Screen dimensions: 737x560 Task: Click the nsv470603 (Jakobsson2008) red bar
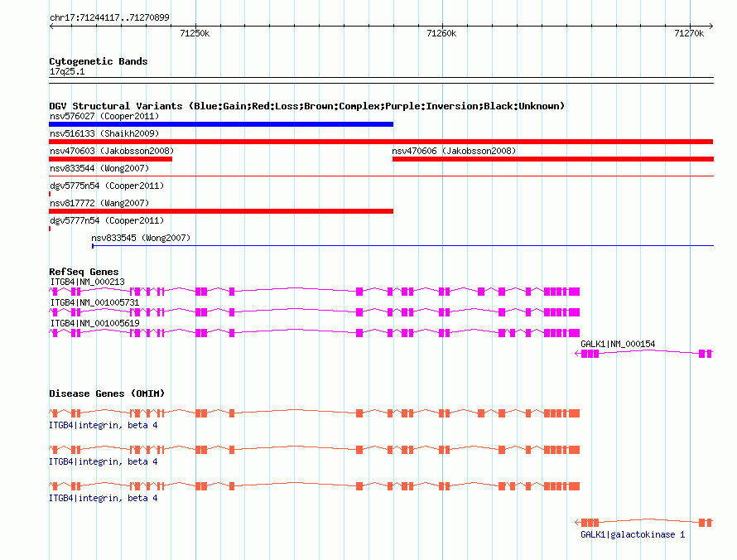(x=110, y=159)
